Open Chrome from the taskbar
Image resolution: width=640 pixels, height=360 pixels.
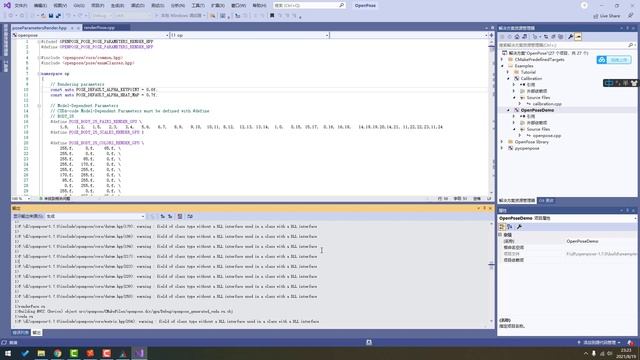pyautogui.click(x=58, y=353)
